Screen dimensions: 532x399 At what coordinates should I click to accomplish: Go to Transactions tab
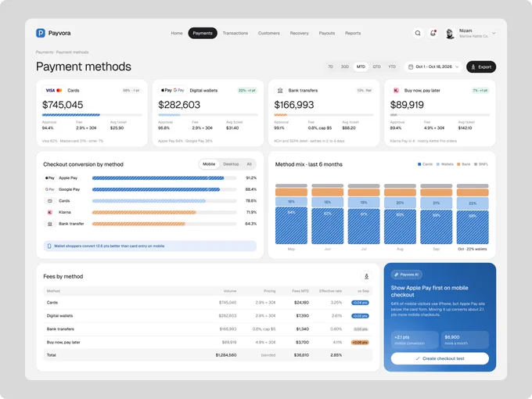click(x=235, y=33)
